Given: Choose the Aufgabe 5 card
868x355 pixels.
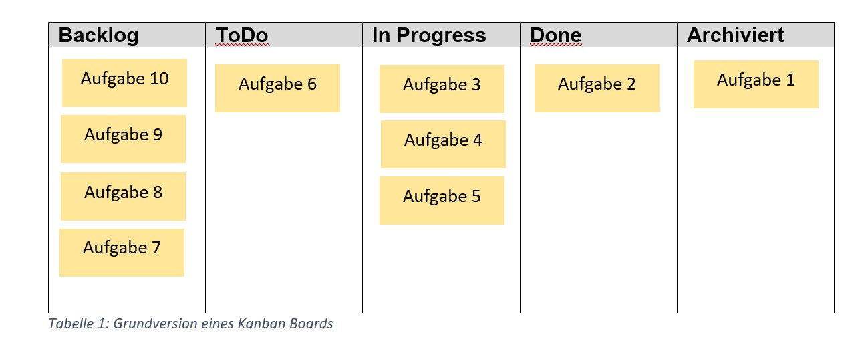Looking at the screenshot, I should [442, 201].
